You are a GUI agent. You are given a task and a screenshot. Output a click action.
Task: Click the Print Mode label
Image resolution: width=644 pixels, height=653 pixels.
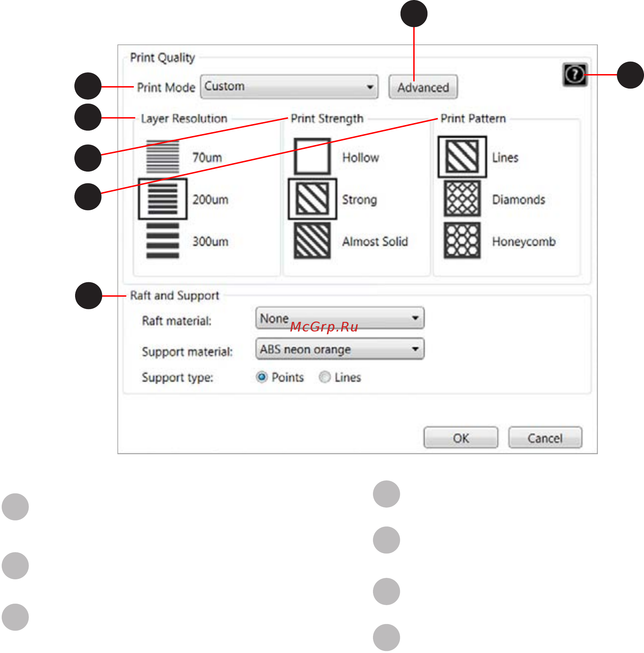(x=166, y=88)
